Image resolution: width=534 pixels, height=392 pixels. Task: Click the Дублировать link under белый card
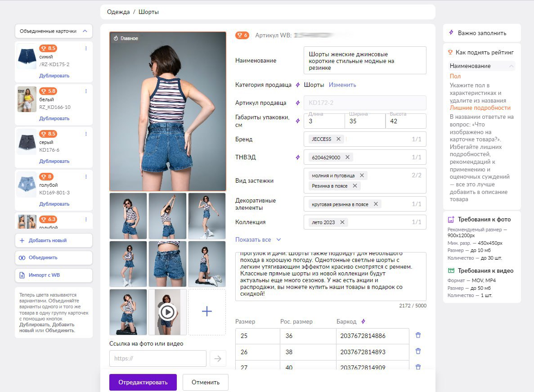[54, 119]
